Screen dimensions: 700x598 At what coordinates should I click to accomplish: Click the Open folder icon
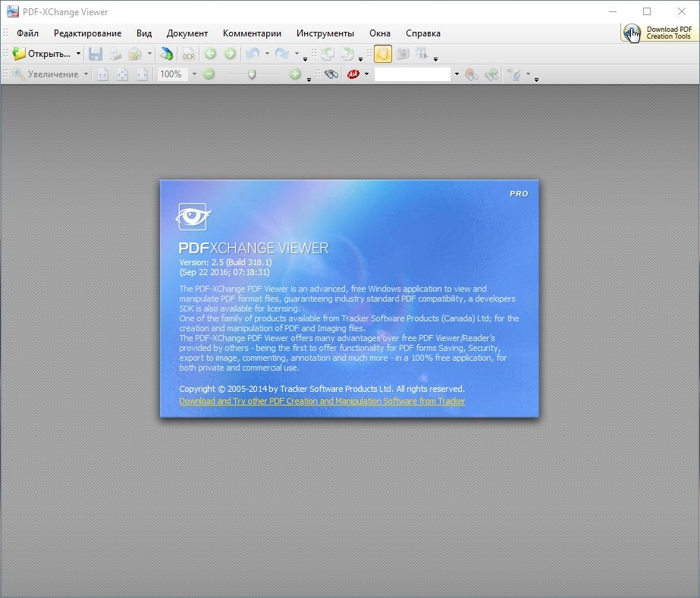19,54
